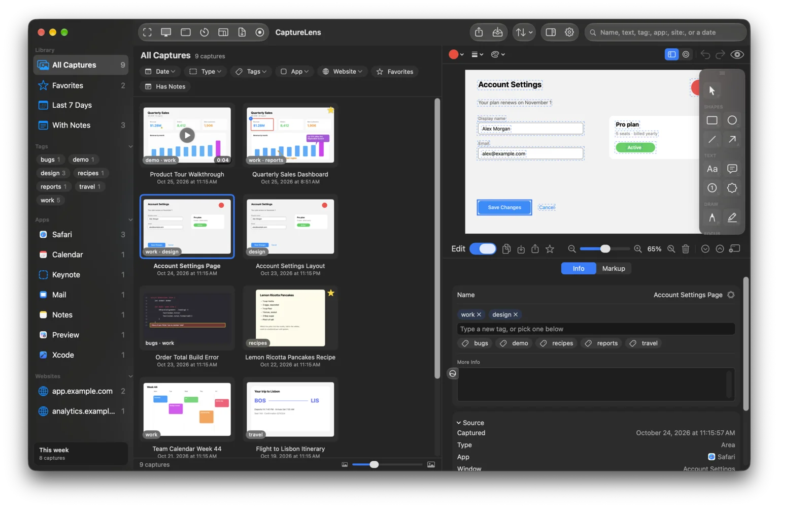The height and width of the screenshot is (508, 812).
Task: Star the capture in the preview toolbar
Action: (x=550, y=249)
